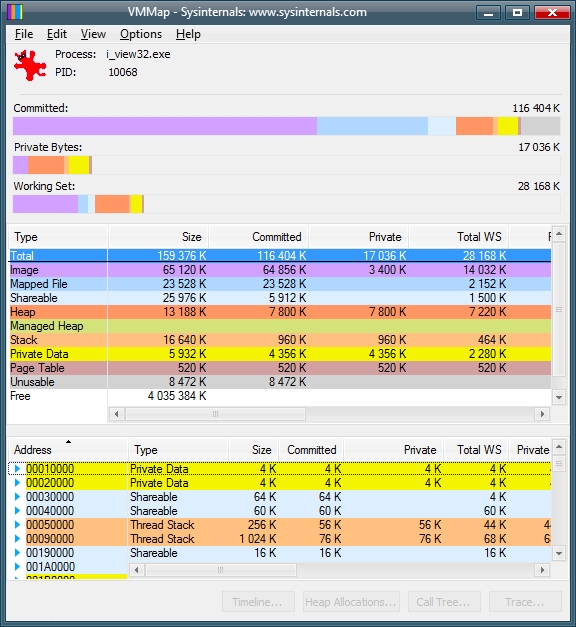Sort summary by Committed column header
The height and width of the screenshot is (627, 576).
[x=259, y=237]
